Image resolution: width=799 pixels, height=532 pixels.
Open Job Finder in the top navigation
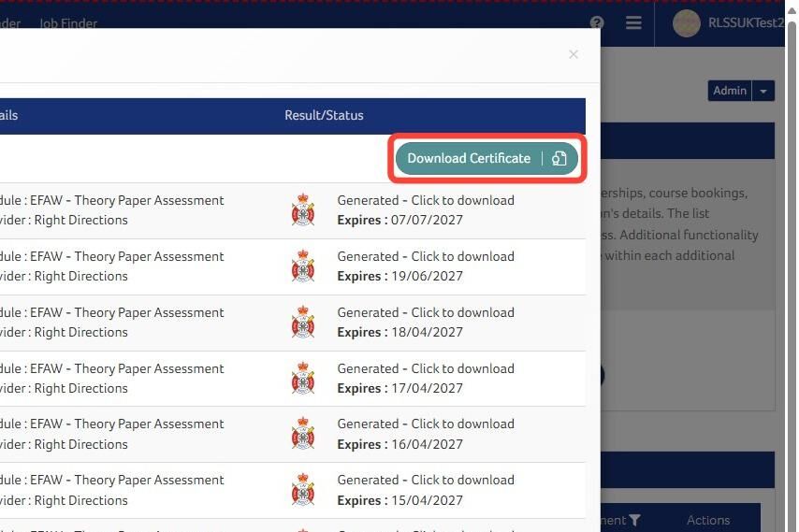pyautogui.click(x=68, y=23)
